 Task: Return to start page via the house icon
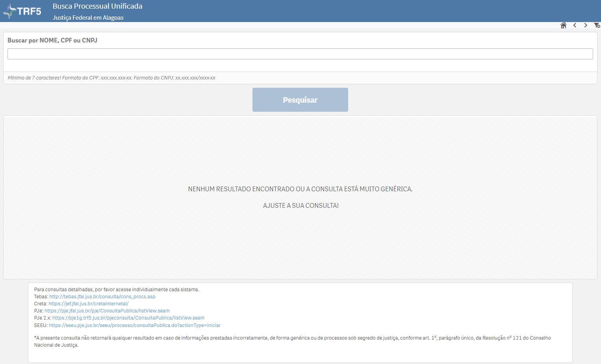click(x=564, y=25)
